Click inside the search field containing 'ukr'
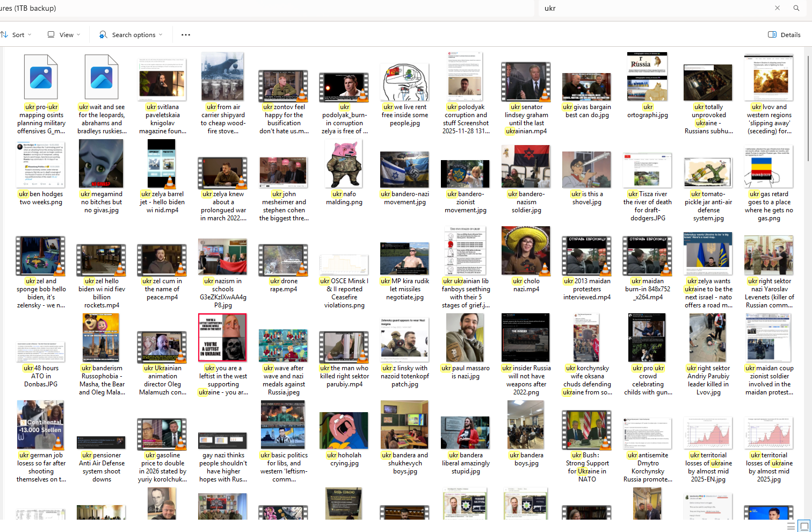This screenshot has height=532, width=812. [644, 8]
